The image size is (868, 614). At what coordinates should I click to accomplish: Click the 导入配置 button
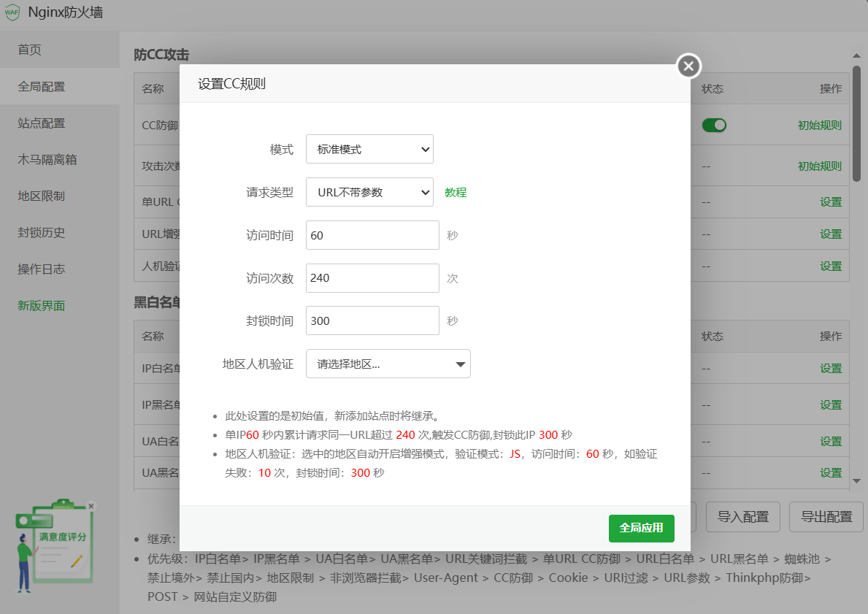pyautogui.click(x=743, y=517)
